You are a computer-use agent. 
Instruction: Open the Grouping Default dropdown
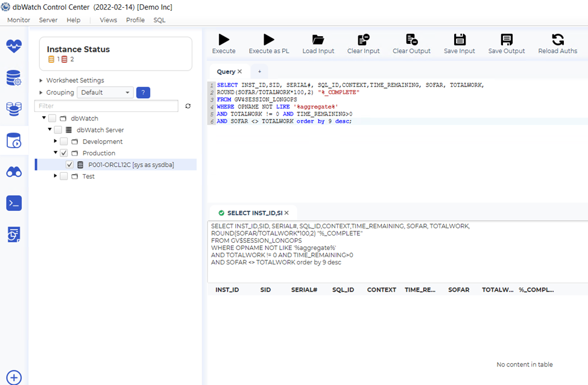[105, 93]
